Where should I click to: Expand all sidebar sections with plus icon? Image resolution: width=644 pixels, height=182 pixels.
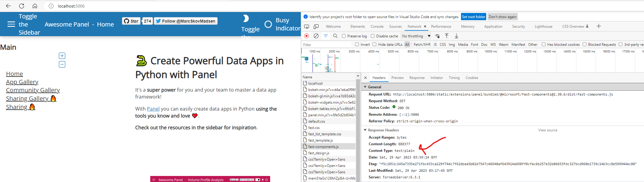(62, 56)
